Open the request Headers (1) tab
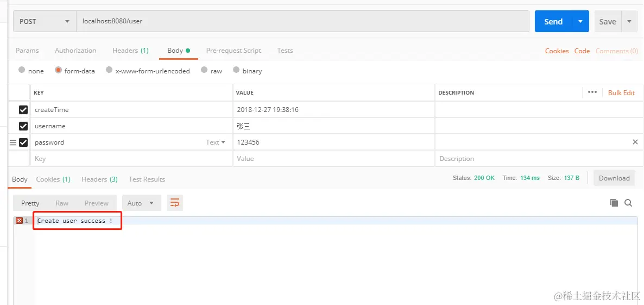644x305 pixels. tap(131, 51)
